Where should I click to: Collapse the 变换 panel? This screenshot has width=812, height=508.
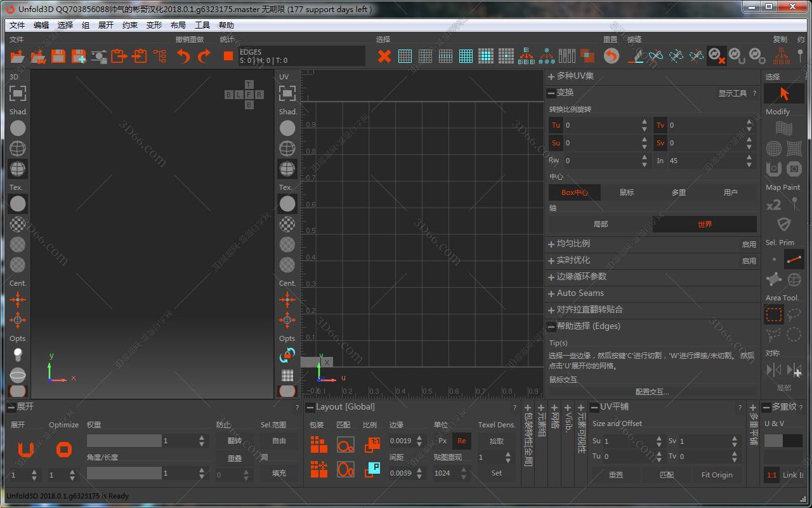point(551,93)
